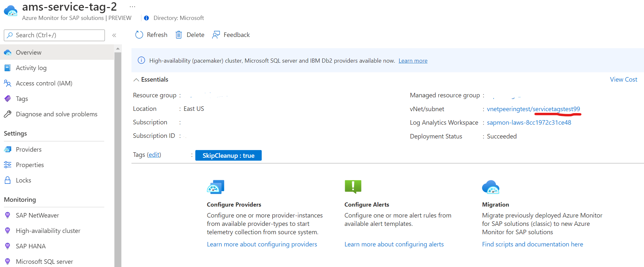The image size is (644, 267).
Task: Click the East US location value
Action: click(194, 109)
